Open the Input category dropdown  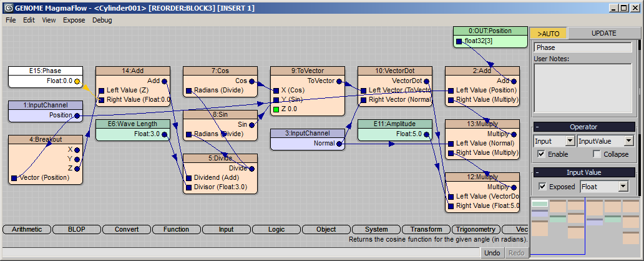554,141
